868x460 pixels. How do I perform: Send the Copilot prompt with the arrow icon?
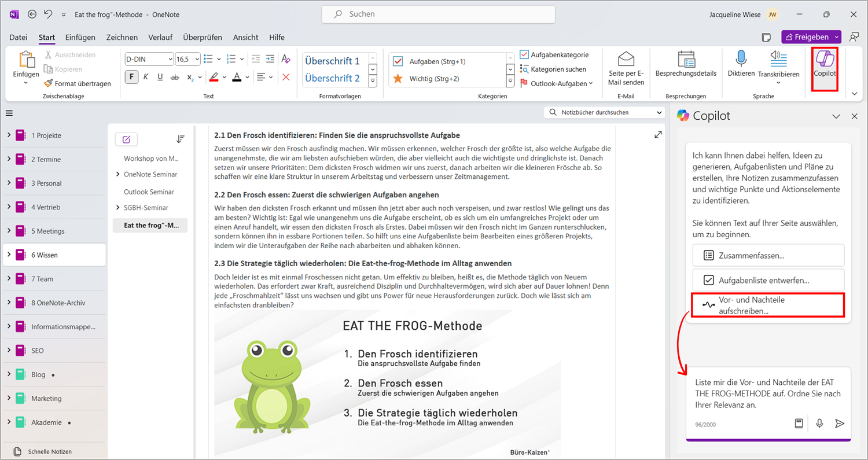(840, 424)
